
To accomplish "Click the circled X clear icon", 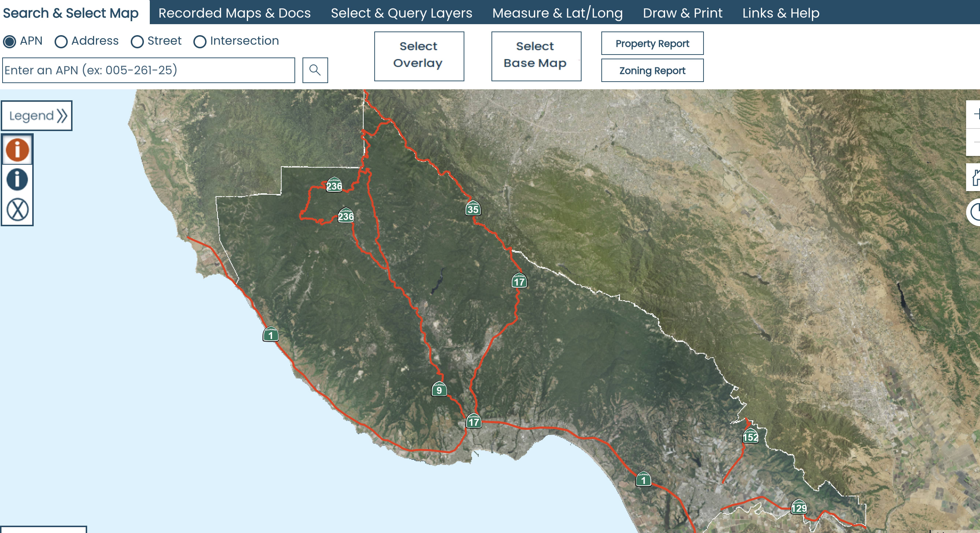I will click(17, 209).
